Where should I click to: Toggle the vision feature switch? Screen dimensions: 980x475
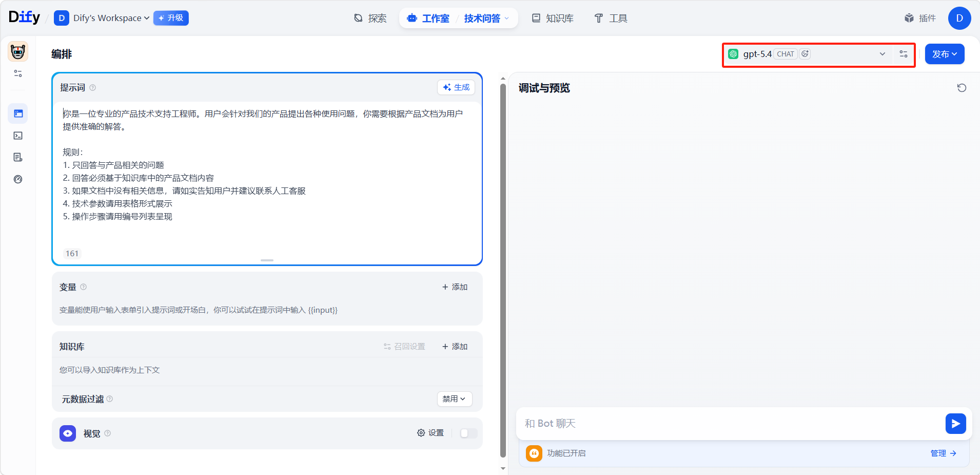(468, 433)
